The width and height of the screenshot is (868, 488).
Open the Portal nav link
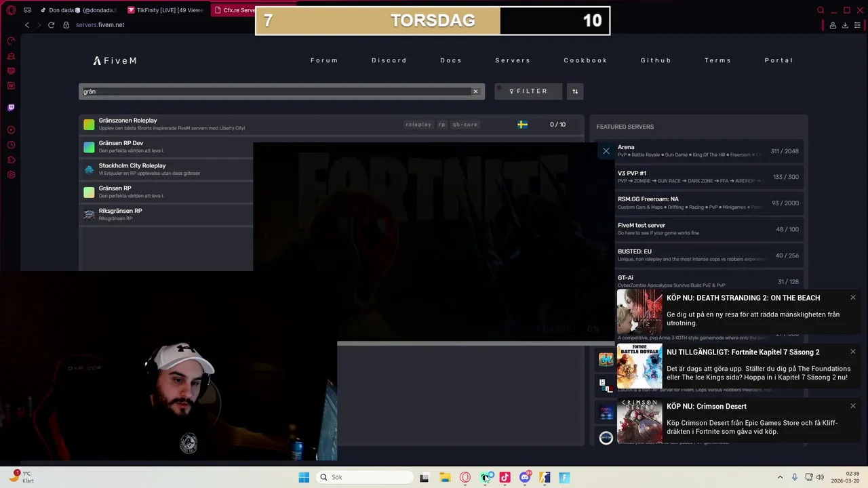tap(779, 60)
